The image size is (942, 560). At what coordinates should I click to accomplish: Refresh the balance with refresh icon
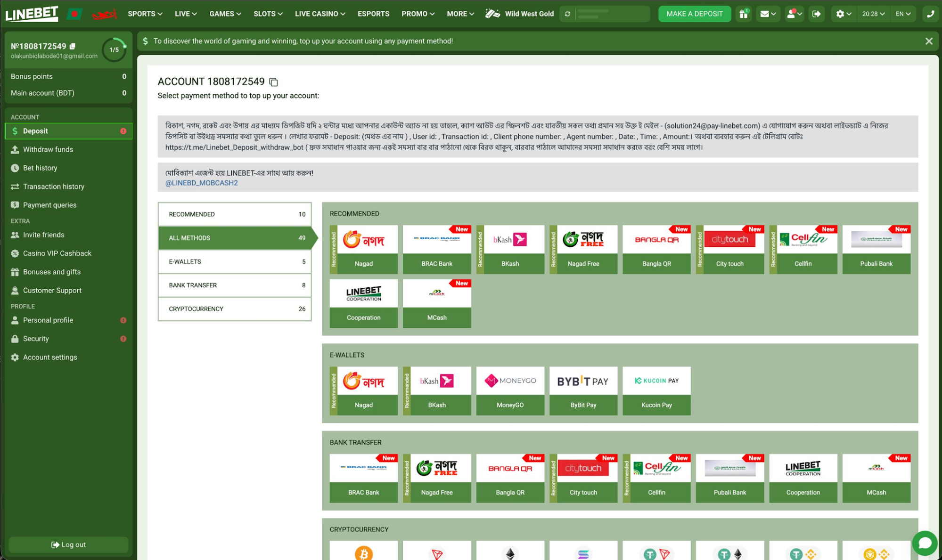pyautogui.click(x=567, y=14)
